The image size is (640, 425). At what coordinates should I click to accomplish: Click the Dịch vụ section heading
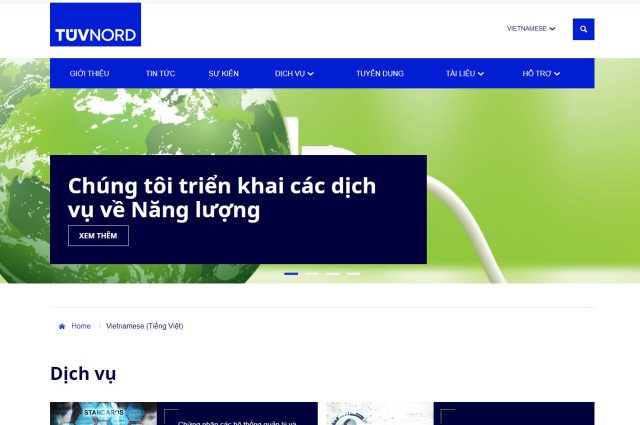[83, 374]
